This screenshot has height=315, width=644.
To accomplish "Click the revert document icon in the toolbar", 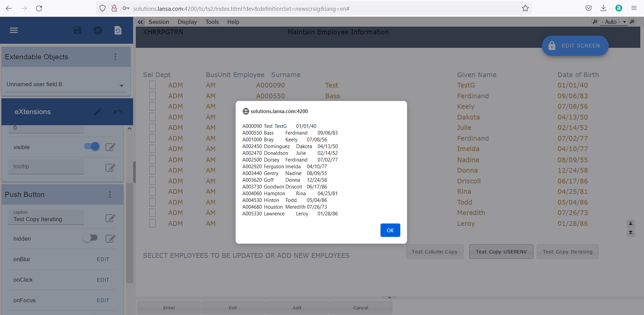I will [118, 30].
